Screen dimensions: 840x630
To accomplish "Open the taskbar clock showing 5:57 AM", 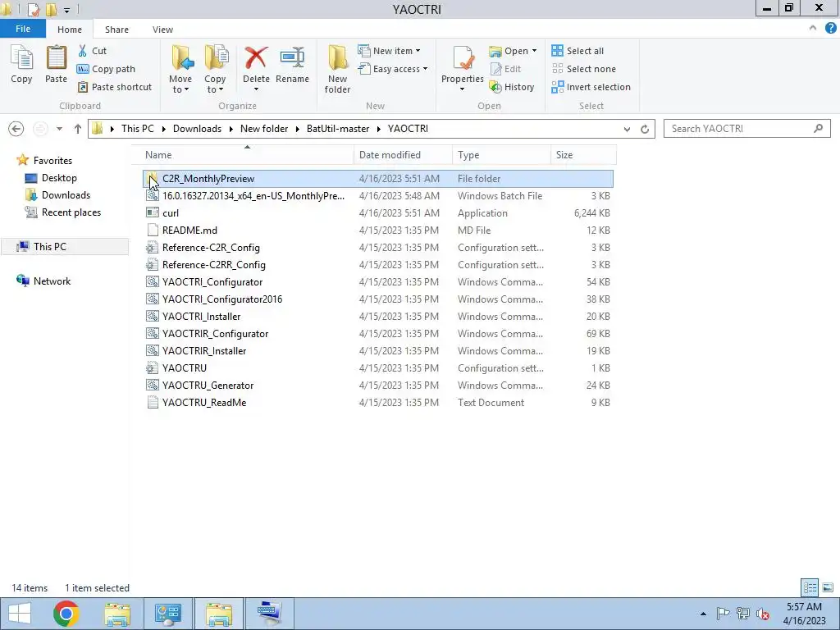I will click(x=804, y=614).
